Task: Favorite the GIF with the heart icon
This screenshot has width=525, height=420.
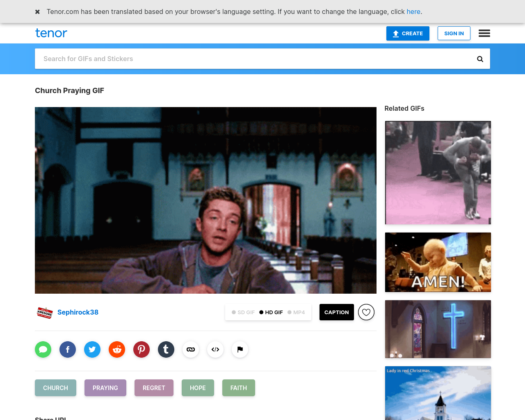Action: (x=366, y=312)
